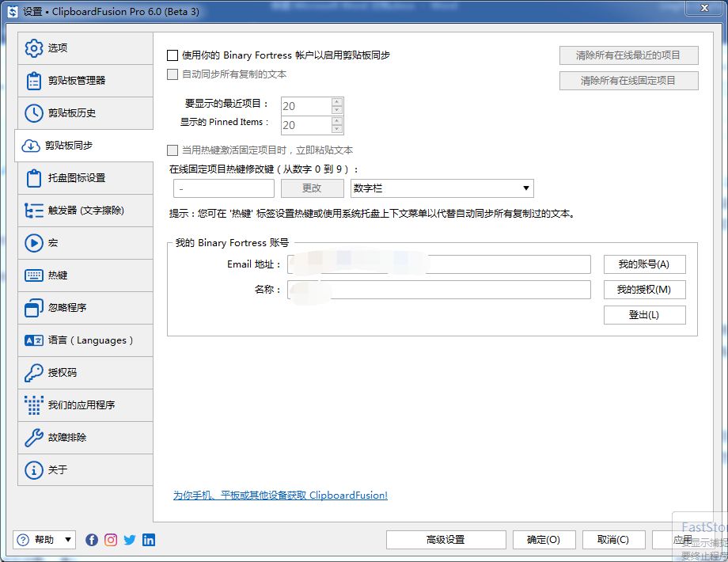Switch to the 语言 (Languages) tab

click(85, 340)
